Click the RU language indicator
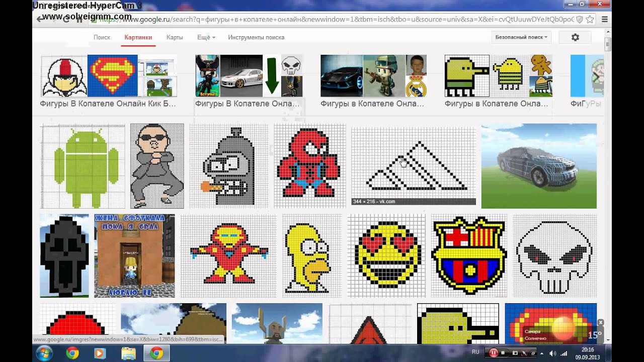This screenshot has width=644, height=362. coord(475,352)
